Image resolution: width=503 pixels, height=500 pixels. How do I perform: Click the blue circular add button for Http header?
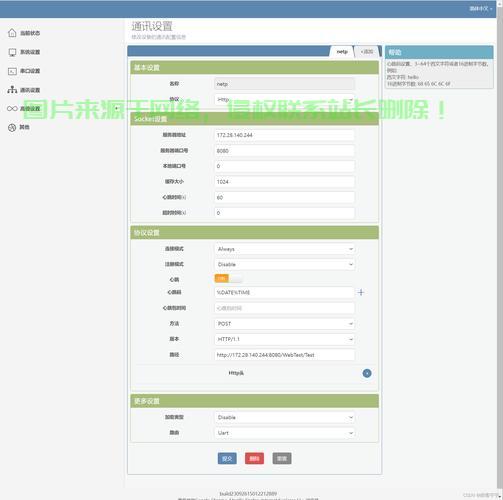click(367, 373)
